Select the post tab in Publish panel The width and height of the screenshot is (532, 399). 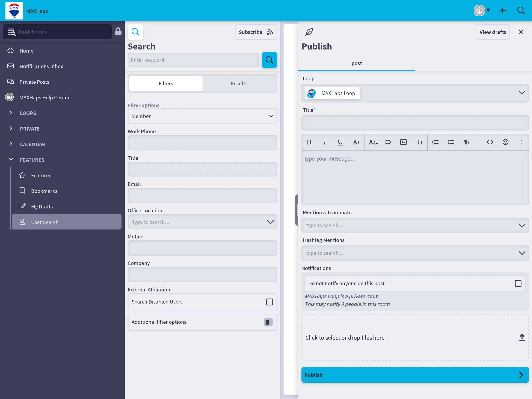point(357,63)
